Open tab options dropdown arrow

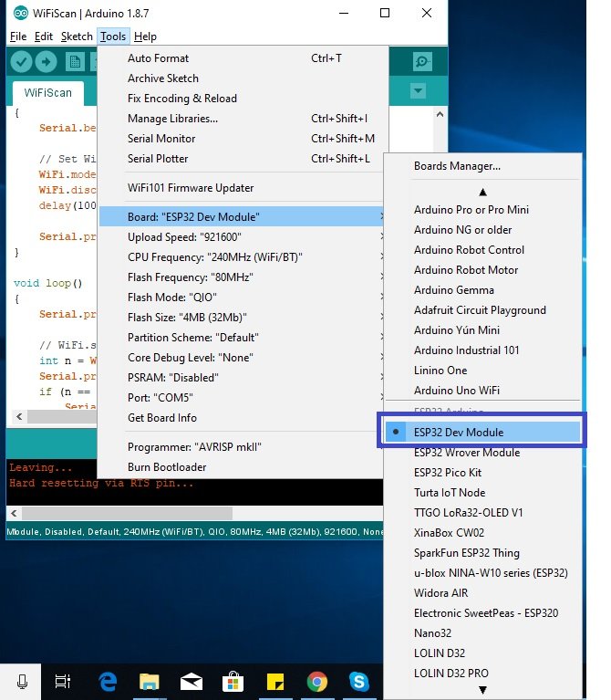point(418,90)
